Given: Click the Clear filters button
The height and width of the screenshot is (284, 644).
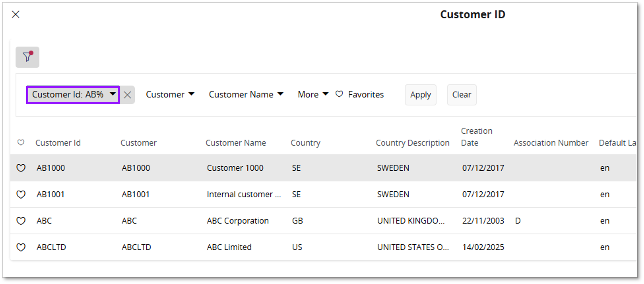Looking at the screenshot, I should [x=461, y=95].
